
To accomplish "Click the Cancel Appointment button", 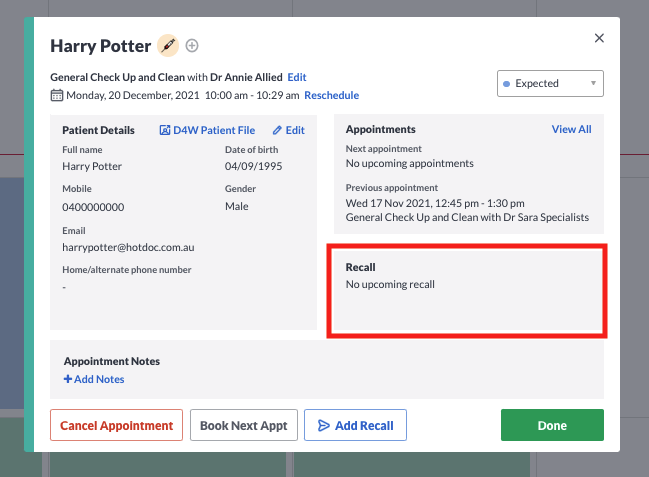I will click(x=116, y=425).
